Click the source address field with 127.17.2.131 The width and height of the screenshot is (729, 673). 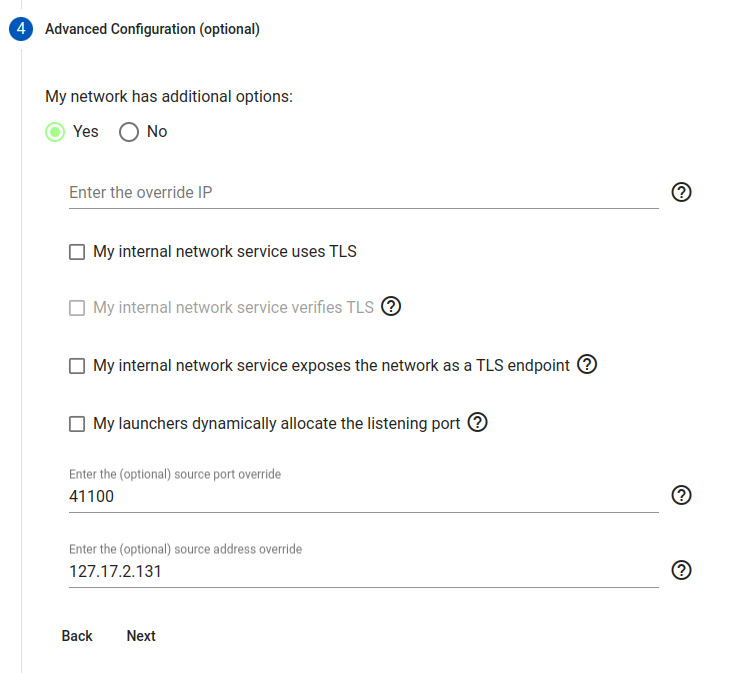tap(363, 571)
